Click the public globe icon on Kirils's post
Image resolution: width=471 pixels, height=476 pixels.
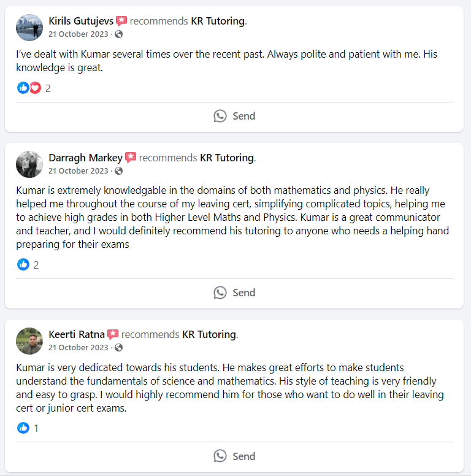pos(119,34)
